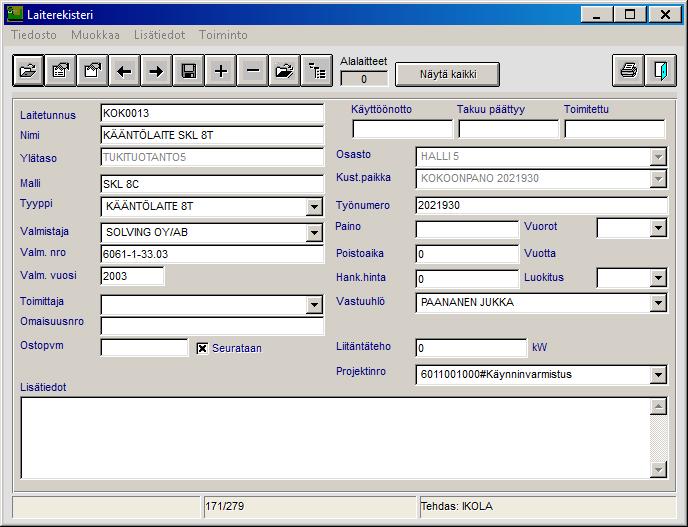This screenshot has height=527, width=688.
Task: Click the Työnumero field 2021930
Action: 541,205
